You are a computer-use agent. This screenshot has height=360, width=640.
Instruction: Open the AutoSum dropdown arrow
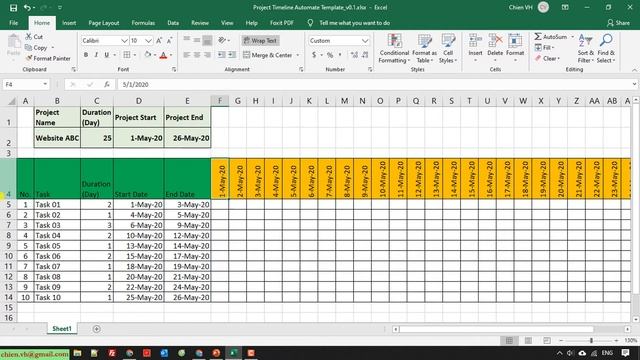click(x=572, y=37)
